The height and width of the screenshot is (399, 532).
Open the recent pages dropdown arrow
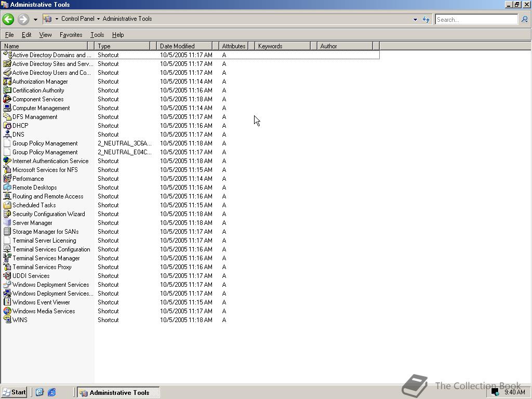(35, 19)
